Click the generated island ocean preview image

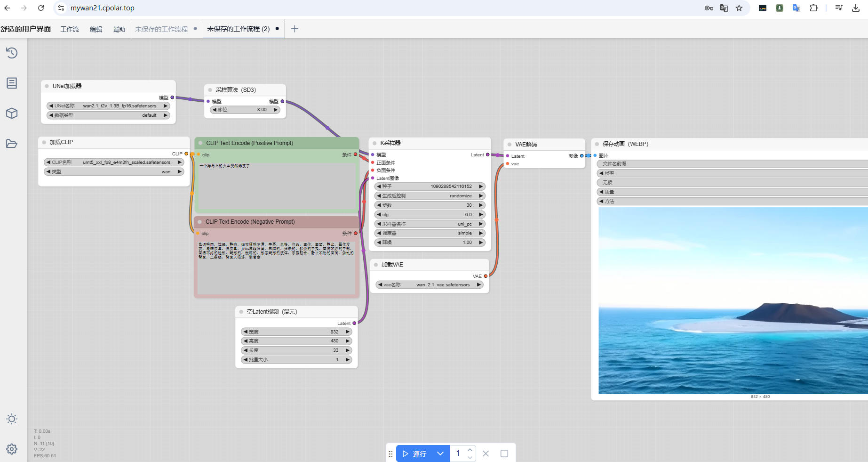click(733, 300)
